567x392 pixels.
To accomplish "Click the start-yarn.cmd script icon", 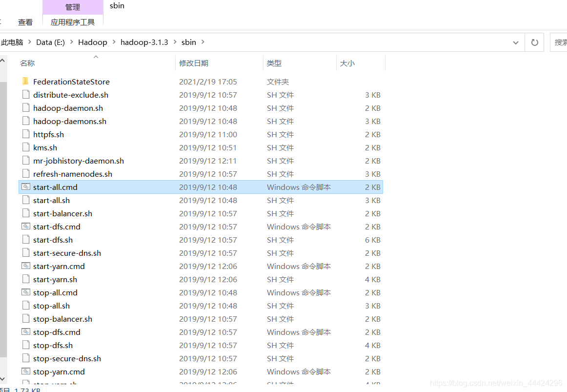I will (26, 266).
